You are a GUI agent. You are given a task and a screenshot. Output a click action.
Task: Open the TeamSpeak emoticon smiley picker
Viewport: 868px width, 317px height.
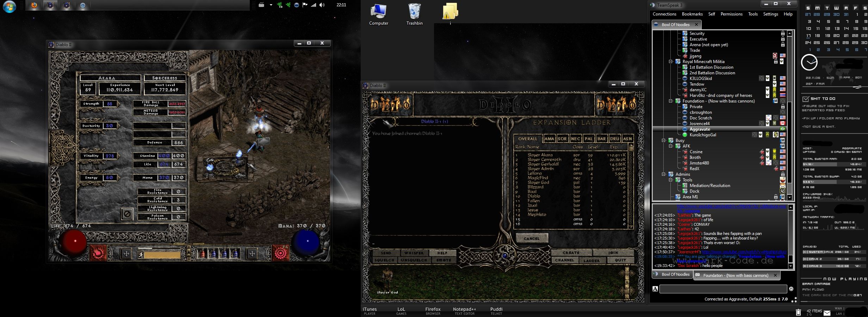coord(791,289)
